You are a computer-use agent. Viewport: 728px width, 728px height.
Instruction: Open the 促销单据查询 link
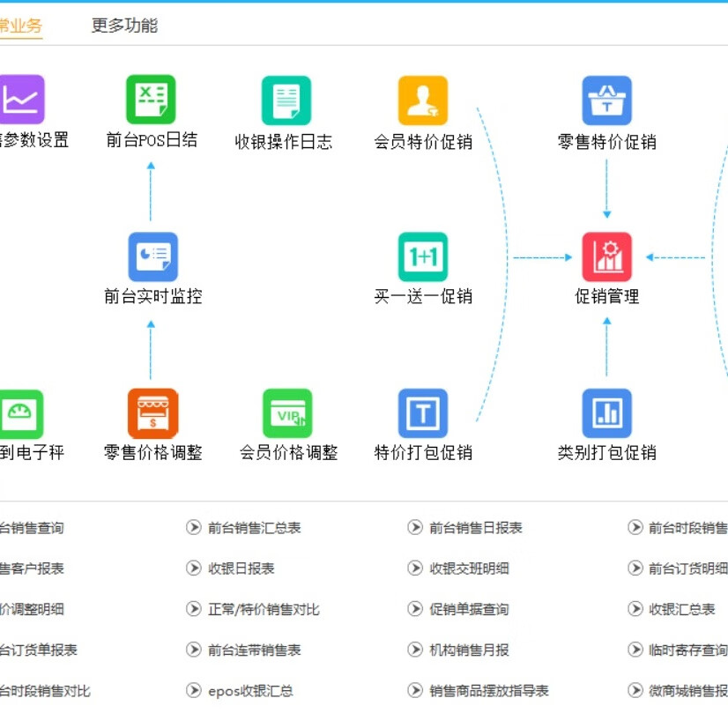click(469, 609)
